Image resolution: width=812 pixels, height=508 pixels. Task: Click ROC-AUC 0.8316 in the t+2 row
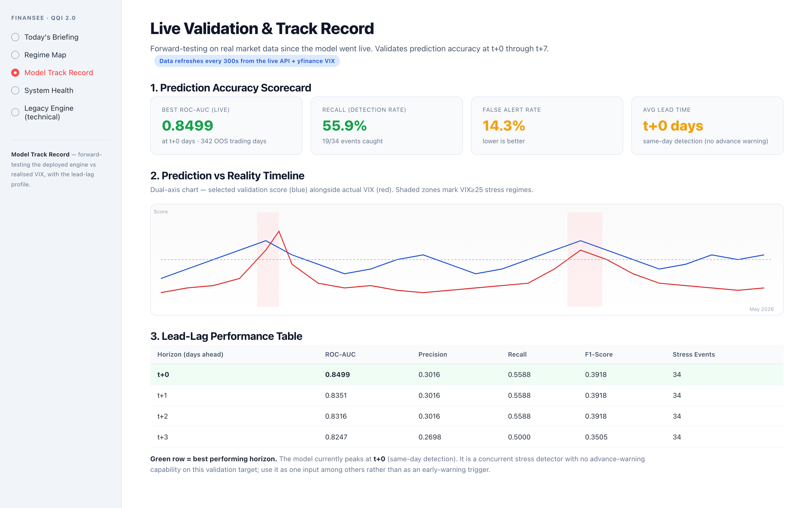(x=336, y=416)
